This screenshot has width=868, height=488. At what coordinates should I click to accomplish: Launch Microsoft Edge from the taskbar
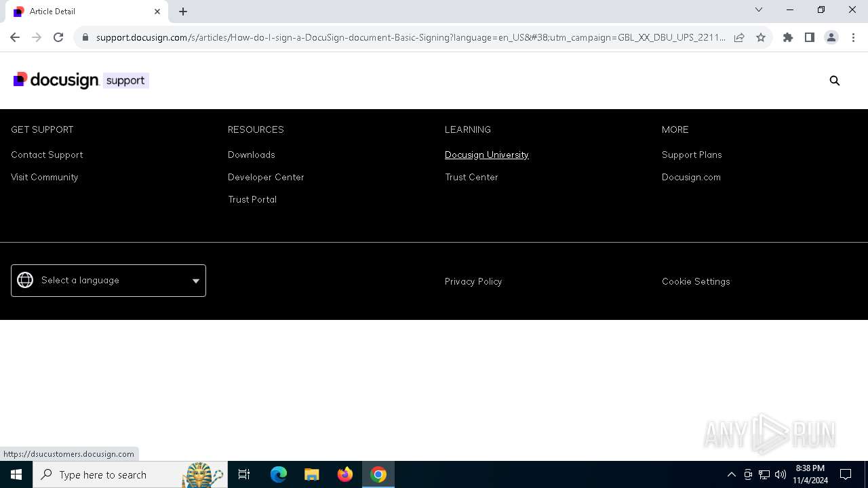point(279,474)
